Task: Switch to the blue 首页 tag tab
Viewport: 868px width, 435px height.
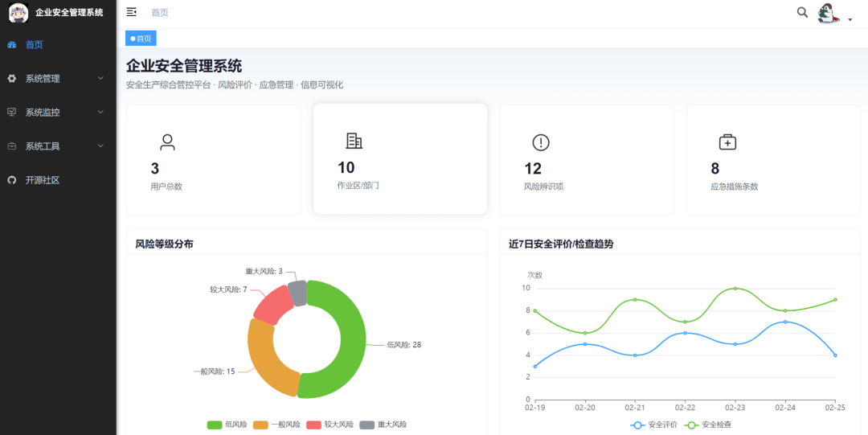Action: pyautogui.click(x=141, y=39)
